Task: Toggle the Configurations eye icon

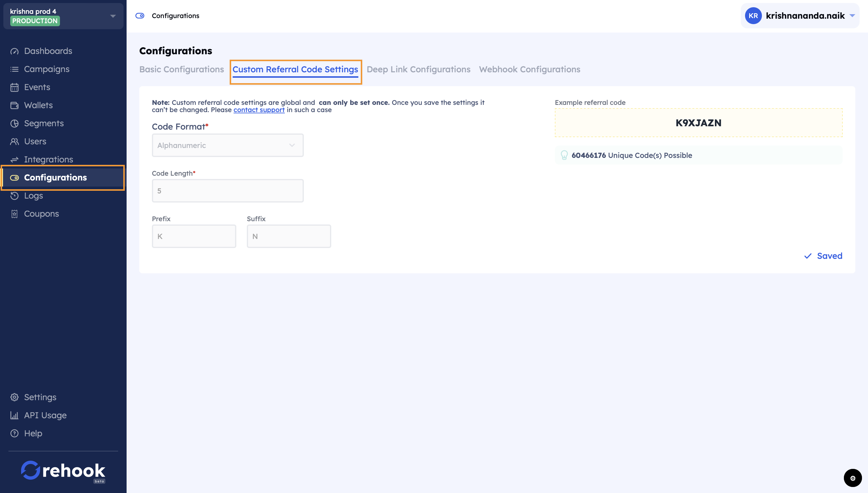Action: (x=14, y=178)
